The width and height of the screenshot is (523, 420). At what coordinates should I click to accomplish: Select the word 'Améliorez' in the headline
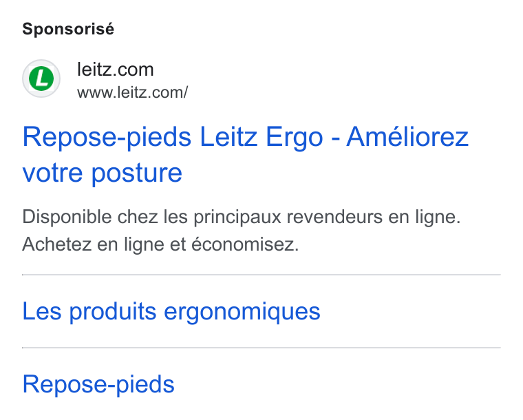coord(407,136)
